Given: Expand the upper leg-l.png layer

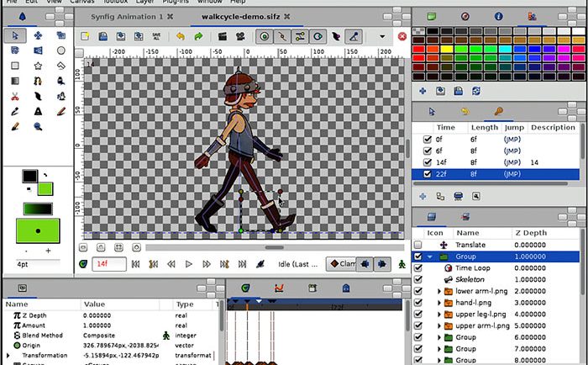Looking at the screenshot, I should (x=439, y=314).
